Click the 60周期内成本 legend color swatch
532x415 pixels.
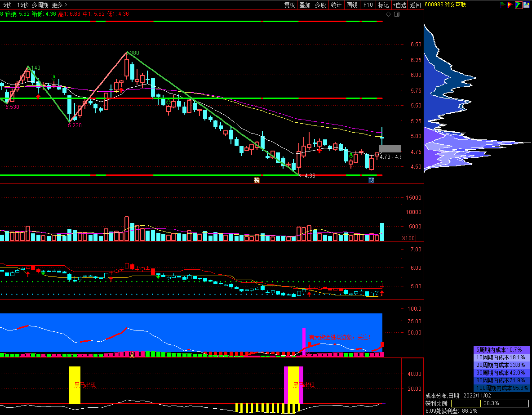[x=502, y=380]
